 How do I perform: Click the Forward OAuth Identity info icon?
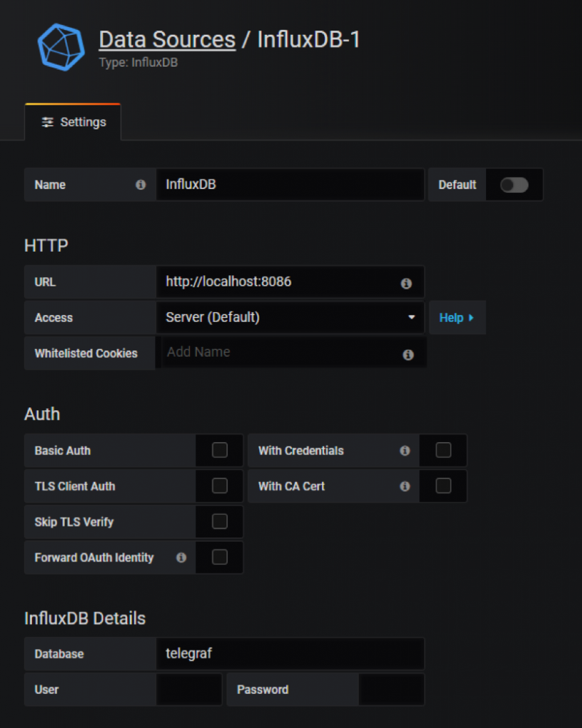tap(181, 557)
